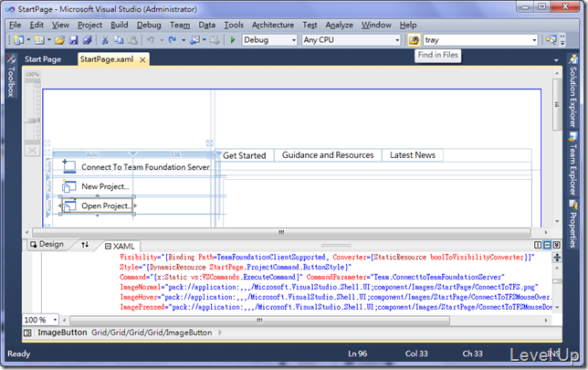The height and width of the screenshot is (370, 588).
Task: Click the Connect To Team Foundation Server icon
Action: 69,166
